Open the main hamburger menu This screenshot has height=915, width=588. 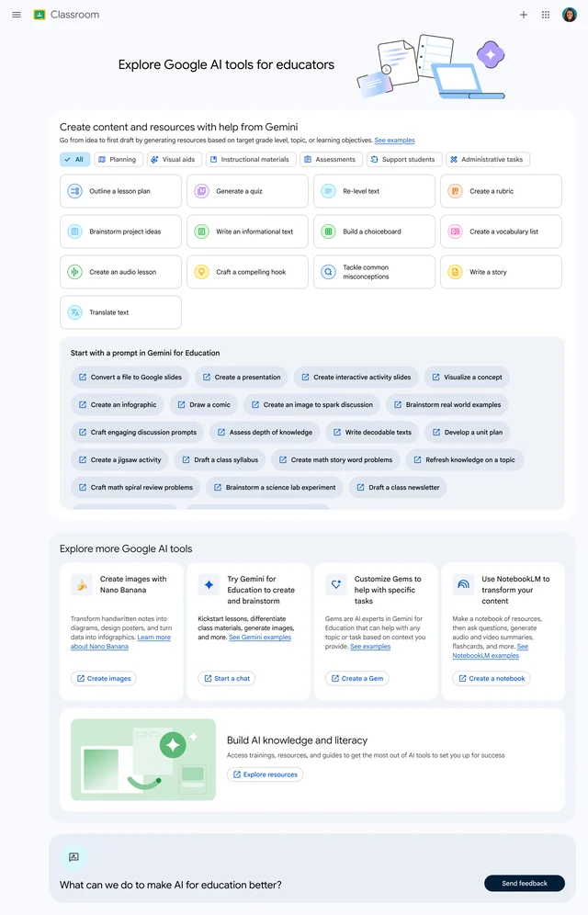click(17, 15)
